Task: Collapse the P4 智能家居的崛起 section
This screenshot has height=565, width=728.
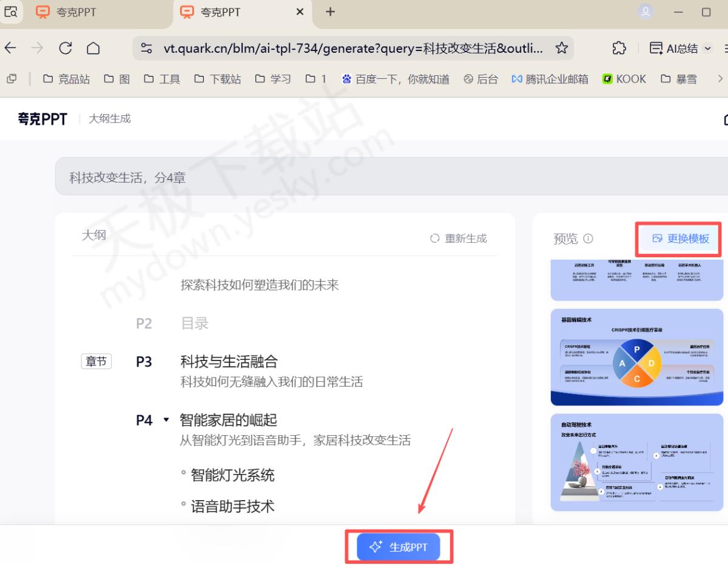Action: [x=166, y=420]
